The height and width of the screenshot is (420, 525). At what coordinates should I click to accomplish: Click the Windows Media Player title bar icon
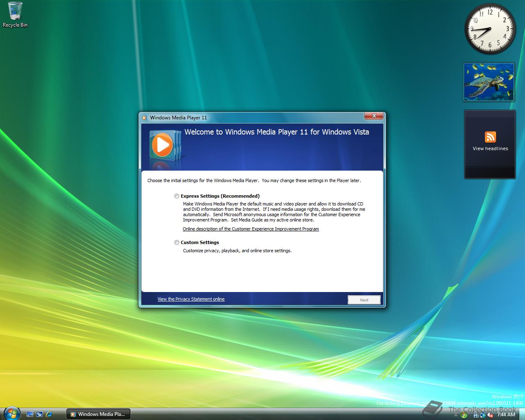tap(144, 118)
